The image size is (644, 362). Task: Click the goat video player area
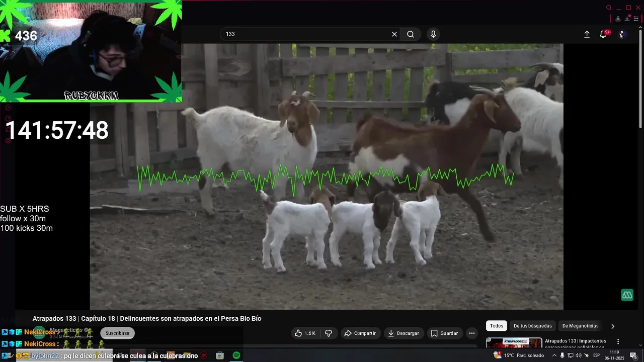327,176
